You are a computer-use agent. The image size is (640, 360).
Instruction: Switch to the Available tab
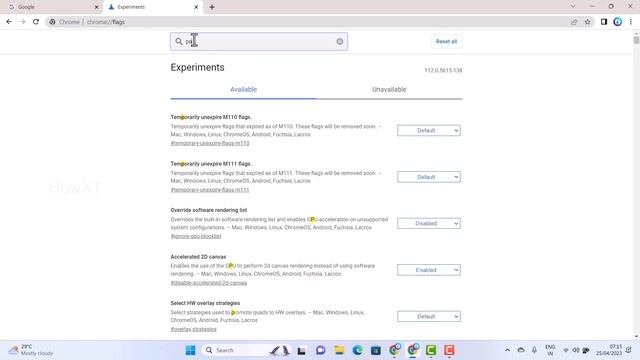(243, 89)
